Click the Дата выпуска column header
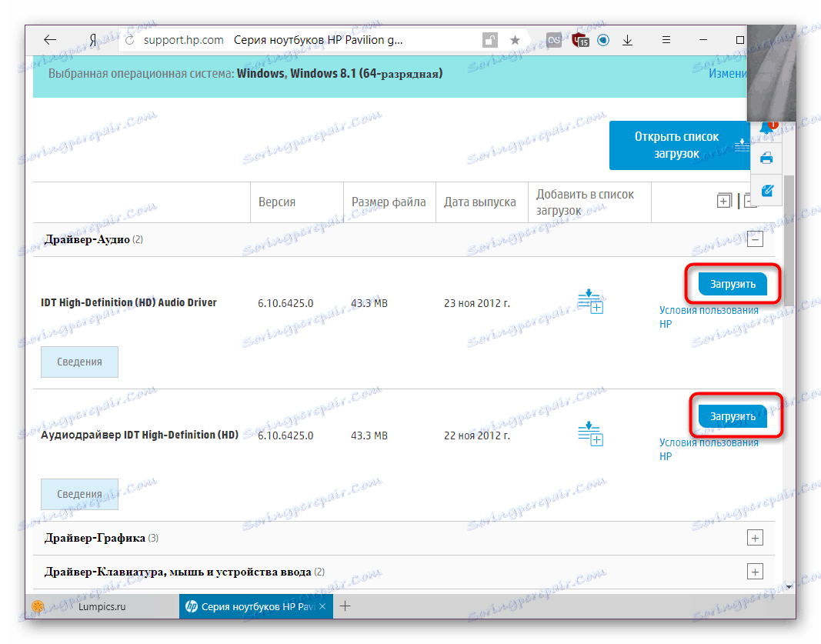This screenshot has height=644, width=821. (480, 202)
